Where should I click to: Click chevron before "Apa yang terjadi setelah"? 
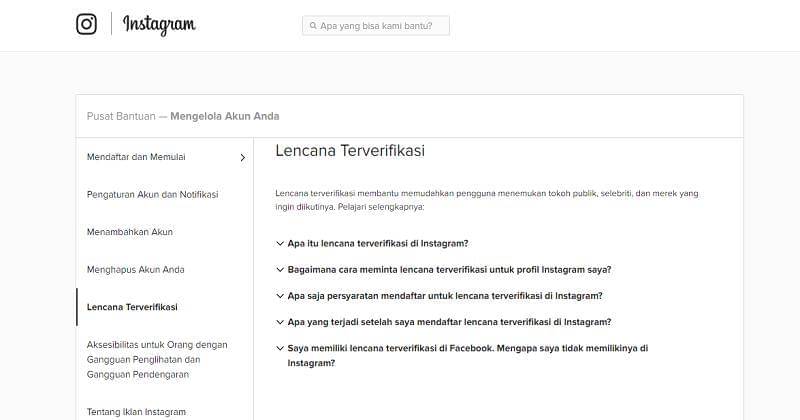(x=280, y=322)
